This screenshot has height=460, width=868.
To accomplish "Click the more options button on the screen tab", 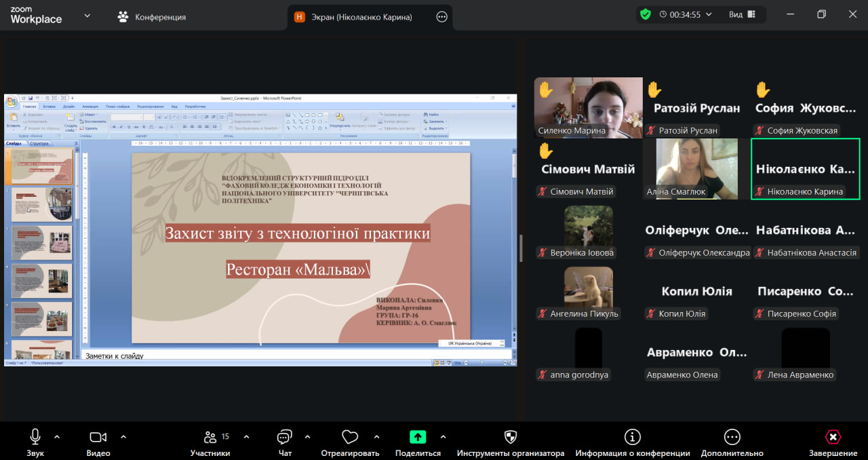I will tap(442, 17).
